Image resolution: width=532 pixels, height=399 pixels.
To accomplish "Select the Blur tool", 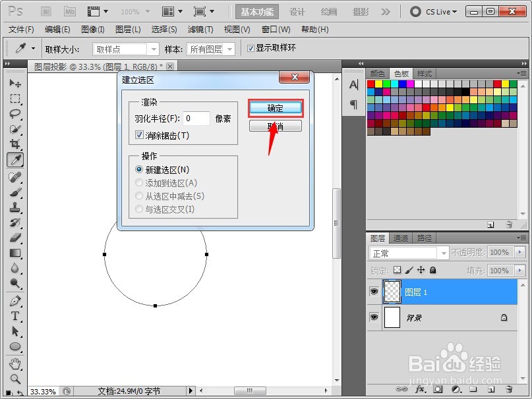I will coord(15,268).
